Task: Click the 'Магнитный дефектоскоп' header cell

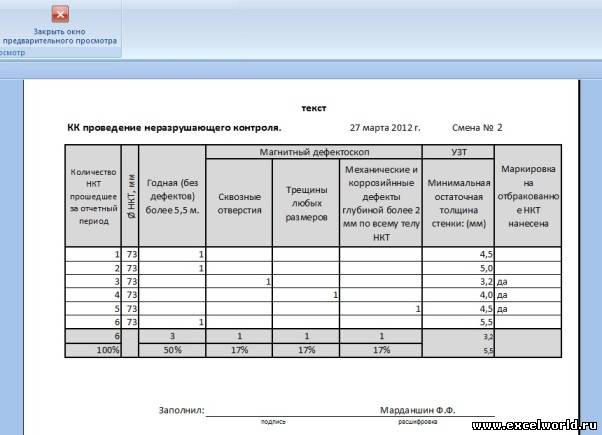Action: click(314, 152)
